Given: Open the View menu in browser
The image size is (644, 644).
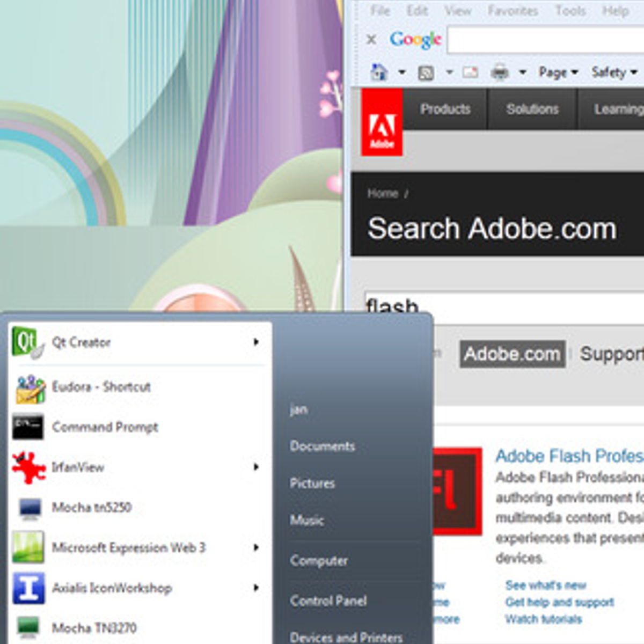Looking at the screenshot, I should click(458, 11).
